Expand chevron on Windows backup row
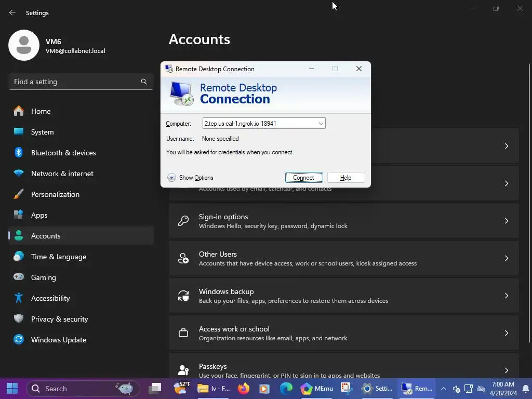Image resolution: width=532 pixels, height=399 pixels. [506, 296]
